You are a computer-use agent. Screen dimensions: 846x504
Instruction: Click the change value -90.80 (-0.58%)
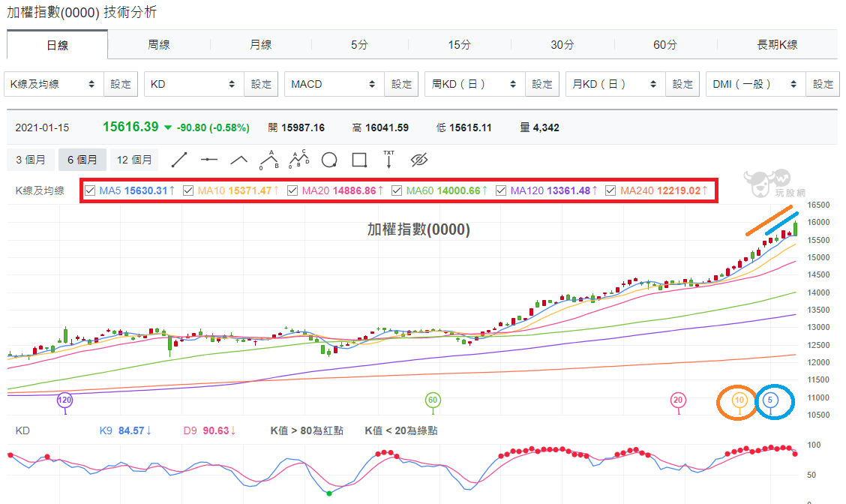(x=213, y=128)
